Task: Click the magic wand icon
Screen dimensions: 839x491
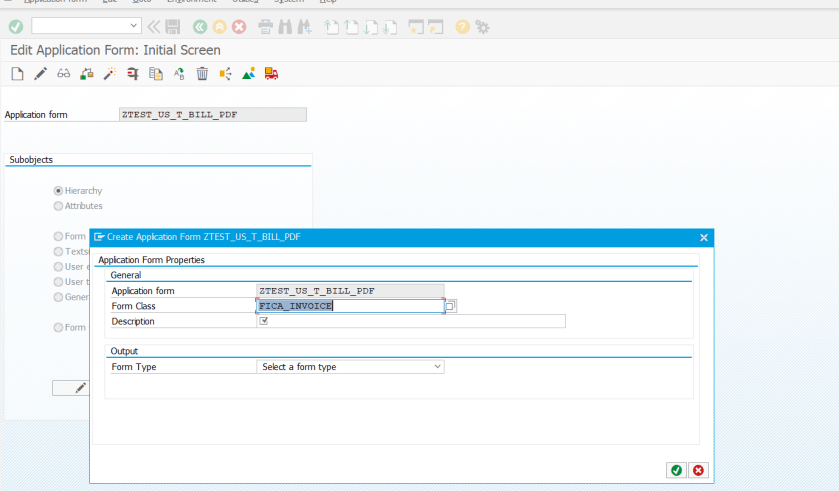Action: (110, 73)
